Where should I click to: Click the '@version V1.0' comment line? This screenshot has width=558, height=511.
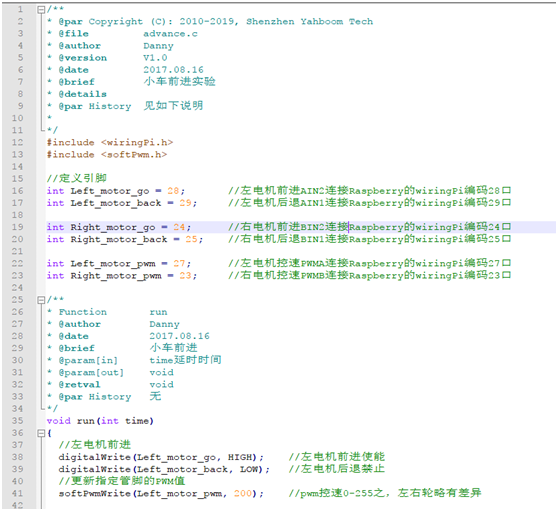(x=108, y=58)
